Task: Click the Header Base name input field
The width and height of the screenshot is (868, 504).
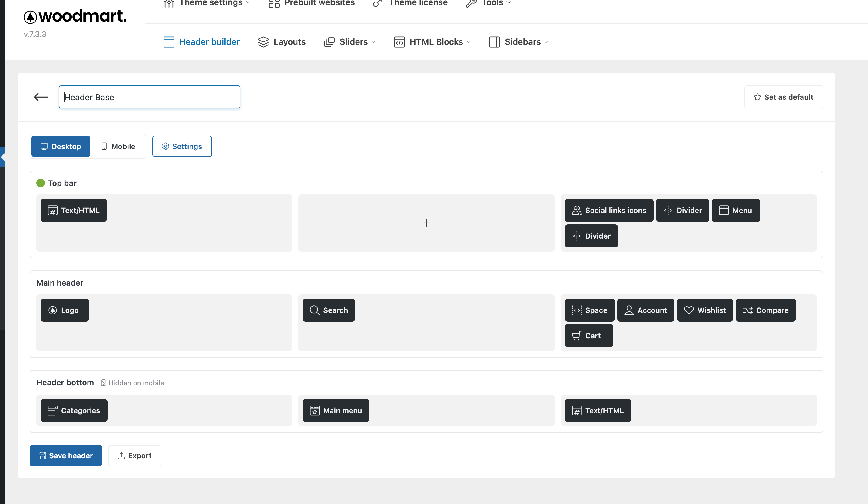Action: coord(150,97)
